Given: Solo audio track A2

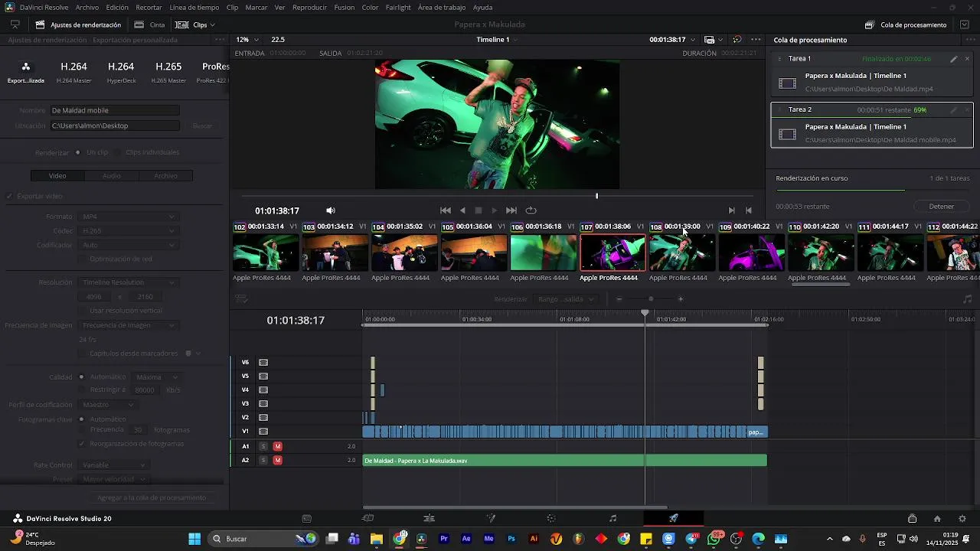Looking at the screenshot, I should tap(263, 460).
